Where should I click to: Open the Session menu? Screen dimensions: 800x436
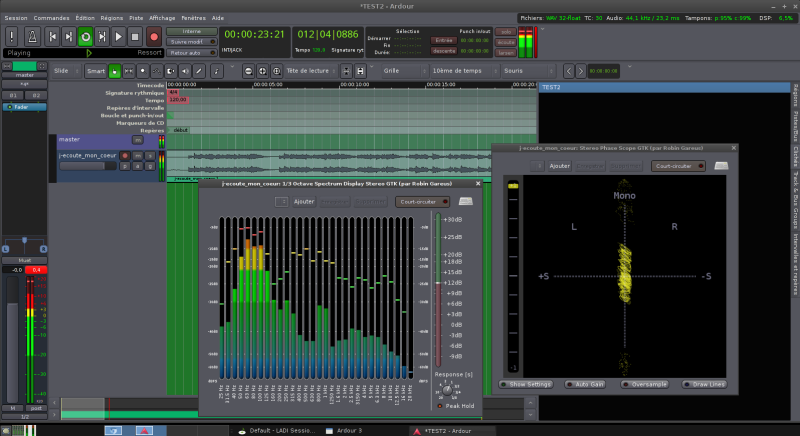[16, 18]
